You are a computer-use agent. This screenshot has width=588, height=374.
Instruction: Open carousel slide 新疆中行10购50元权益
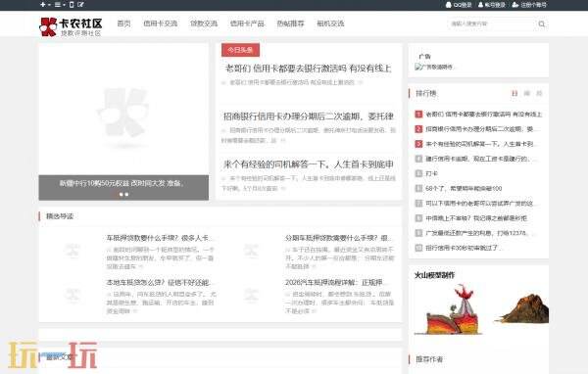tap(122, 183)
